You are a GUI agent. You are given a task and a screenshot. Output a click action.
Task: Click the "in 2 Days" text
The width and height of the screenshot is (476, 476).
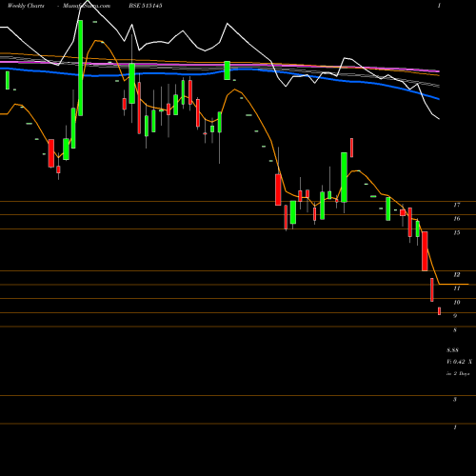(x=458, y=374)
